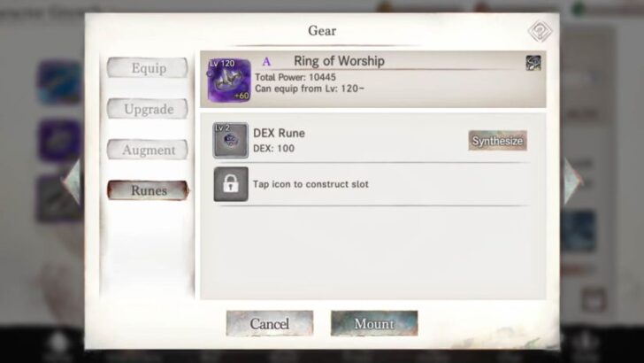
Task: Tap the 'Tap icon to construct slot' row
Action: 372,184
